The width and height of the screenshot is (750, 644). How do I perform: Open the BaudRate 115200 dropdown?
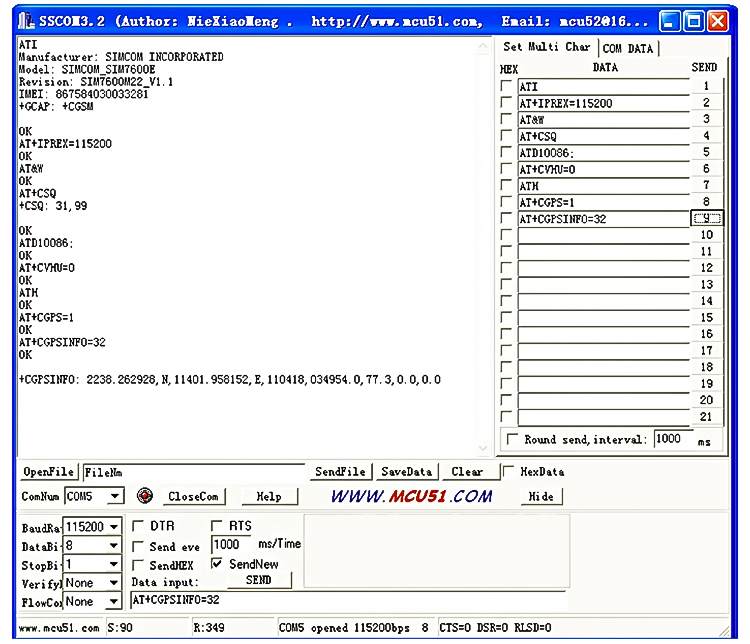[114, 527]
